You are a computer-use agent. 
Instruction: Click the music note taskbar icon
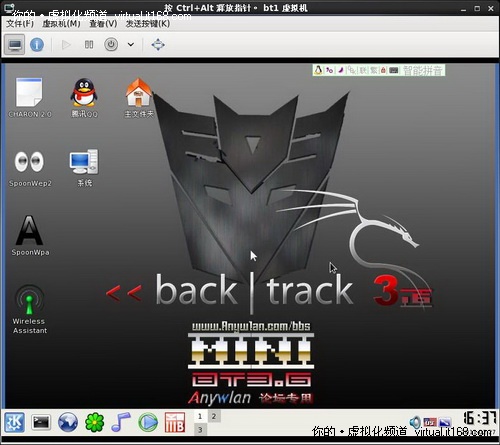[120, 422]
